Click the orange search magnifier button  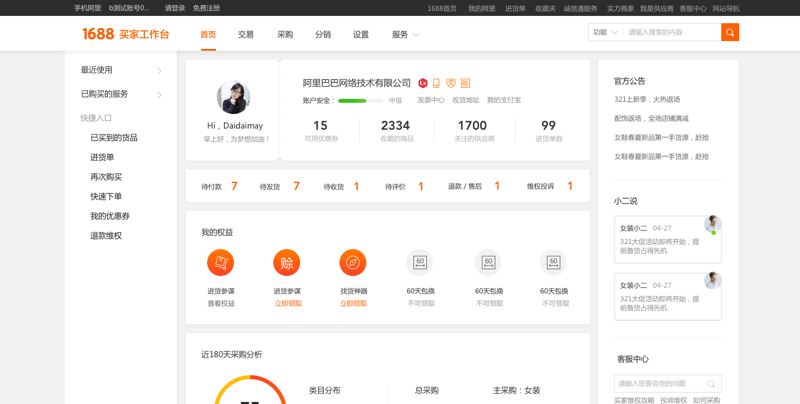click(730, 32)
